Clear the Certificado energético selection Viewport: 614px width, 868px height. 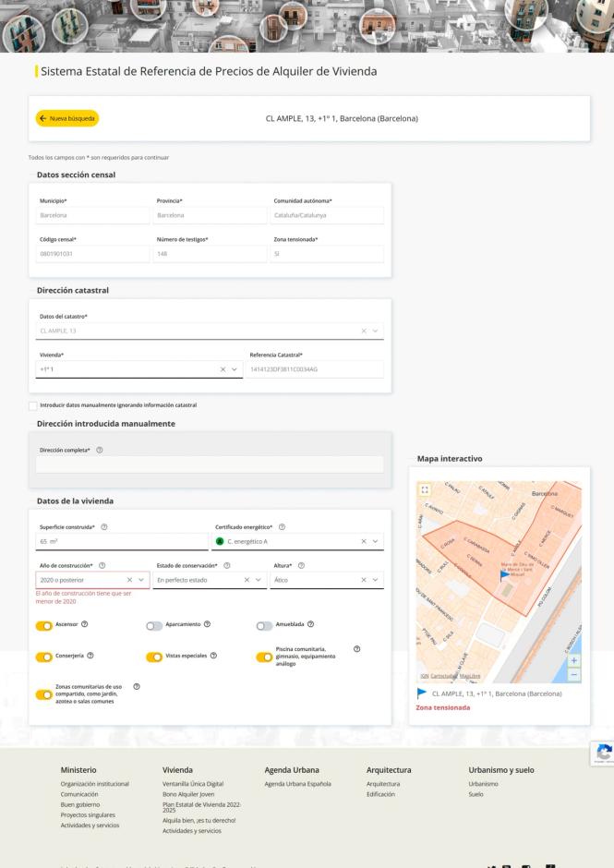(x=364, y=541)
